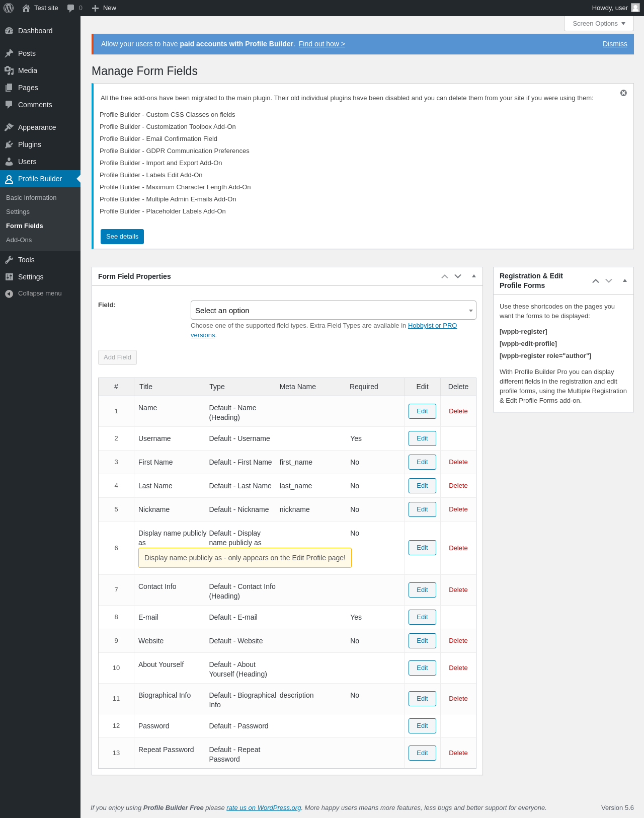Open the Field type dropdown

333,310
